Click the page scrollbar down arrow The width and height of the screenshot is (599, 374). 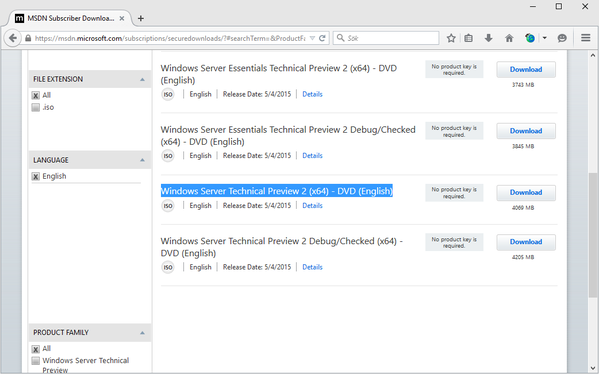593,368
